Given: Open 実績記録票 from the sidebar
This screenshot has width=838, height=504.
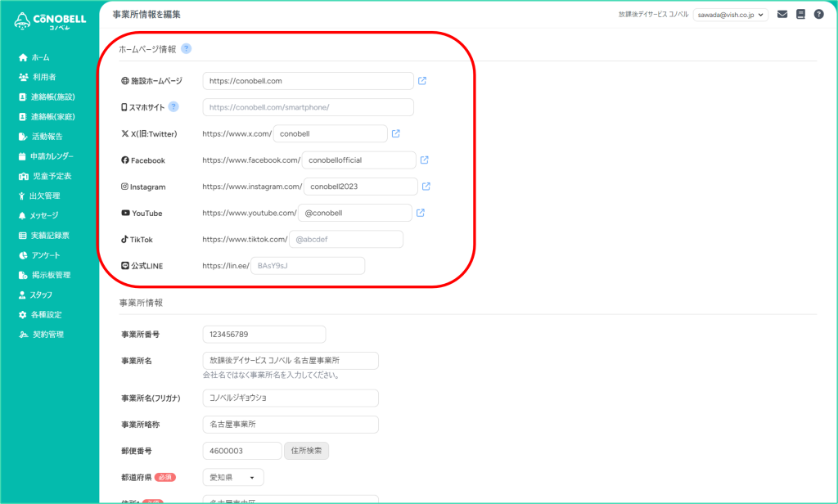Looking at the screenshot, I should tap(44, 235).
